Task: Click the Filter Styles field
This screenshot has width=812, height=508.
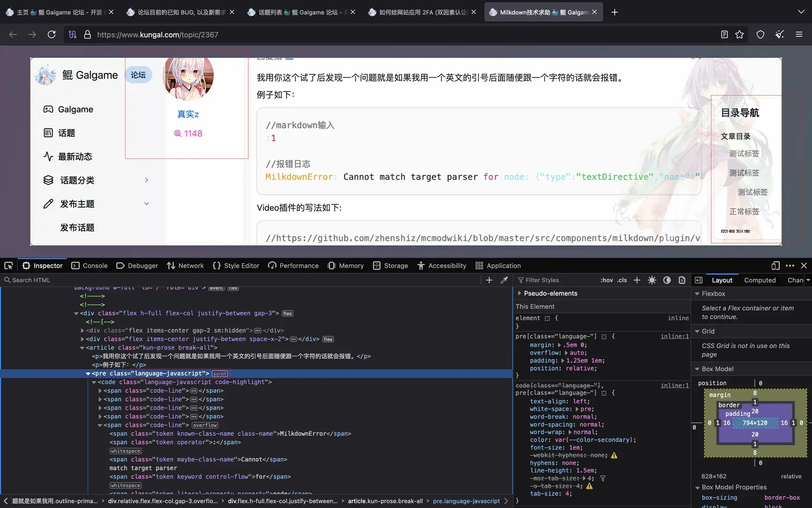Action: 557,280
